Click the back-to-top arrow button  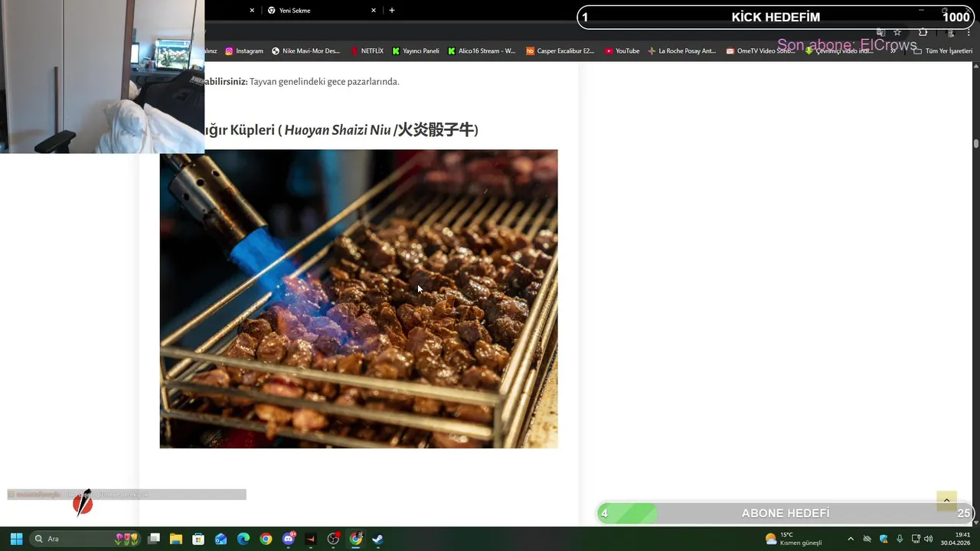[x=946, y=500]
